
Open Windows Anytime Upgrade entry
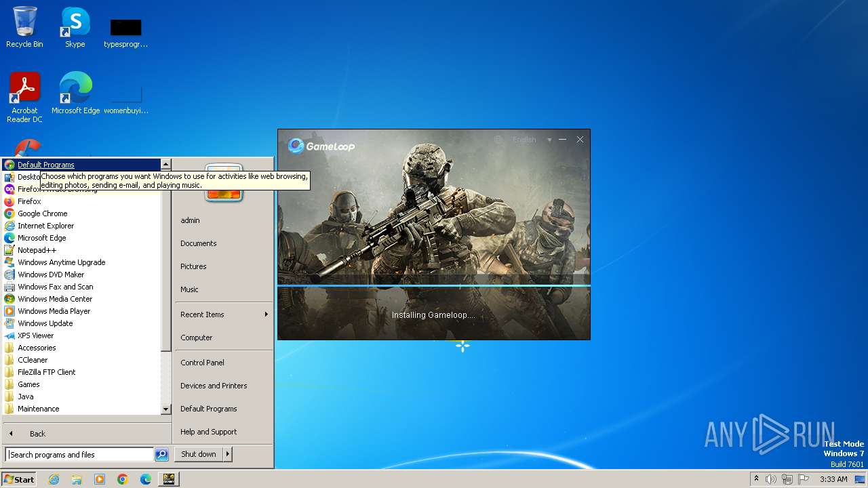[x=83, y=262]
